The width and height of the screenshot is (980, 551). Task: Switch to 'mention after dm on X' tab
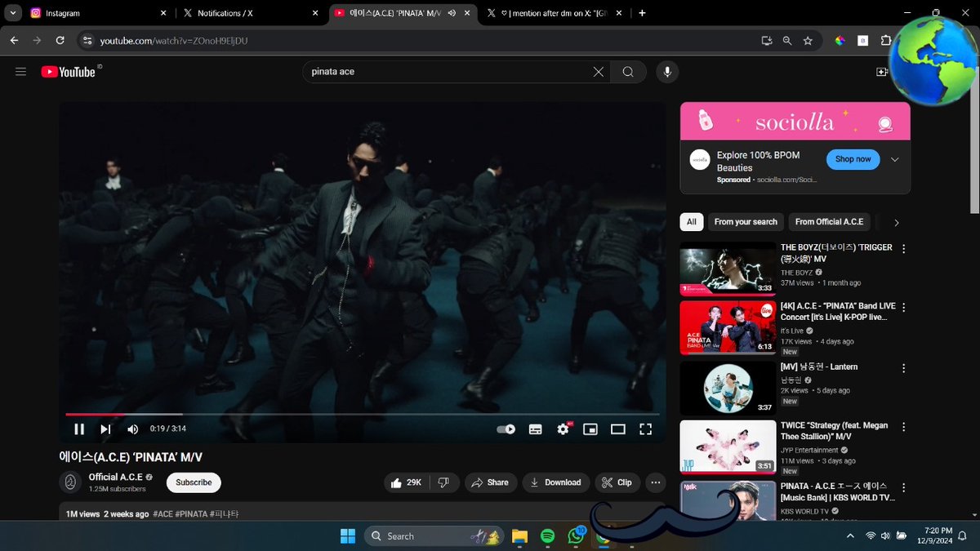pos(555,13)
